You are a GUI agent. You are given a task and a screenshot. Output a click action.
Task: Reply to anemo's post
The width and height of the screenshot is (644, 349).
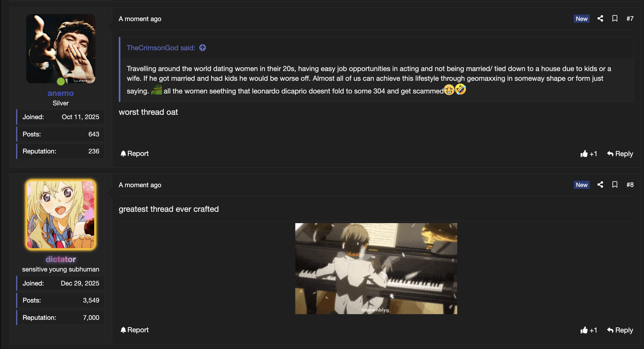620,154
